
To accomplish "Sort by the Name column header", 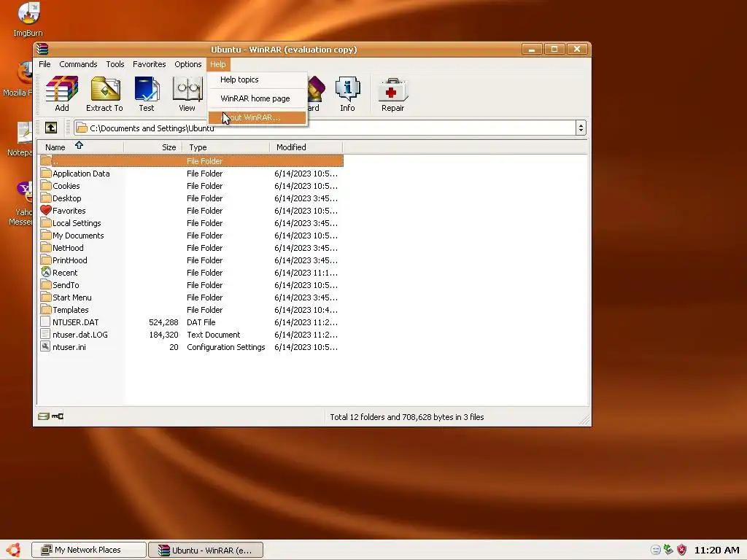I will 80,147.
